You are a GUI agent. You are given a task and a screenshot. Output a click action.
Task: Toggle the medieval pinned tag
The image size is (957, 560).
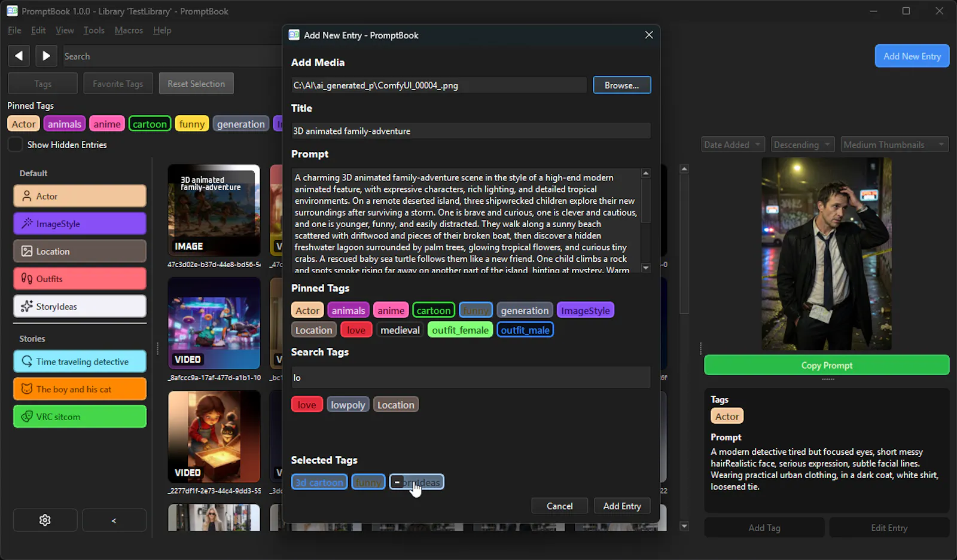click(x=400, y=330)
